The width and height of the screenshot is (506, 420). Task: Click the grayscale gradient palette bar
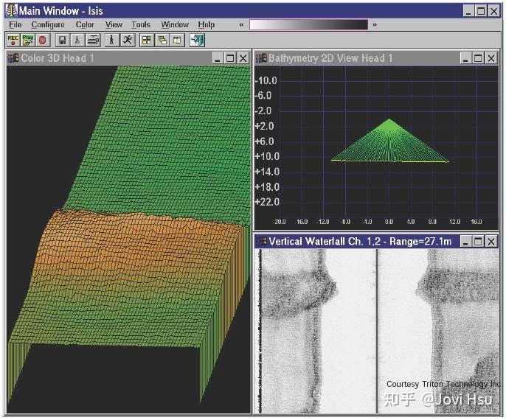(308, 24)
